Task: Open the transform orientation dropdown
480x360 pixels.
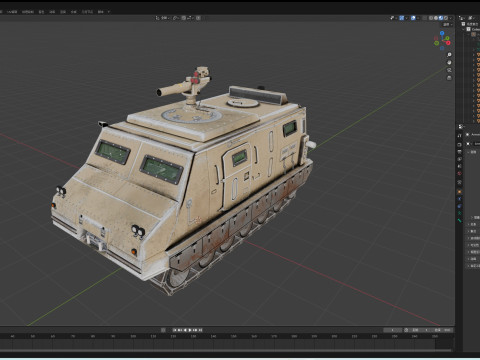Action: pyautogui.click(x=162, y=18)
